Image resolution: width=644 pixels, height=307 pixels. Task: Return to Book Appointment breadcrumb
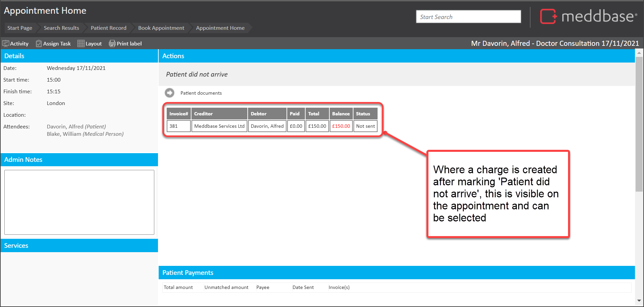(161, 28)
